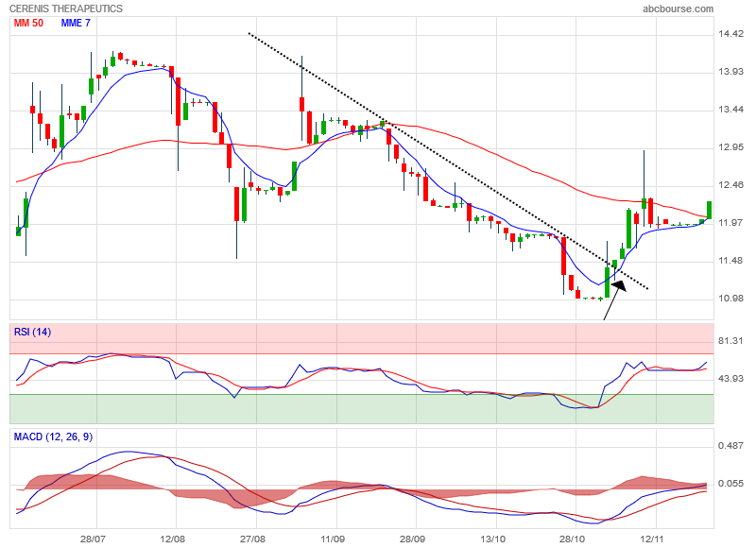The height and width of the screenshot is (548, 756).
Task: Select the 12/08 date label
Action: (173, 539)
